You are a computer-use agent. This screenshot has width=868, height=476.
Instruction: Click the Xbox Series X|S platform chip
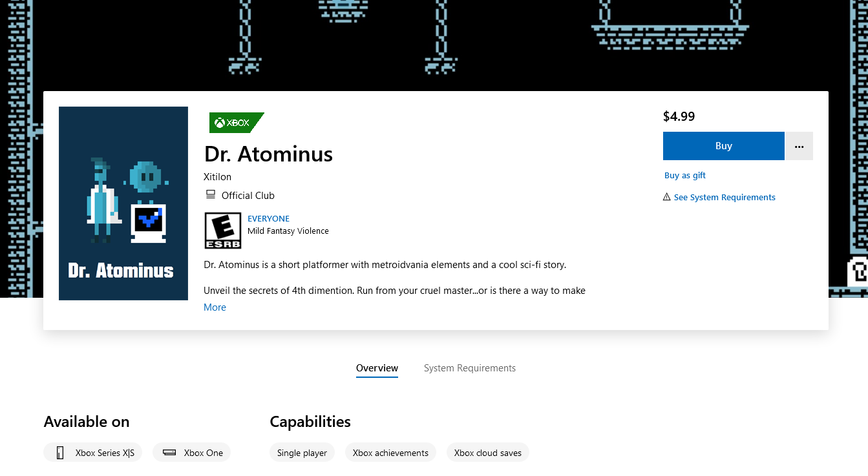point(93,453)
